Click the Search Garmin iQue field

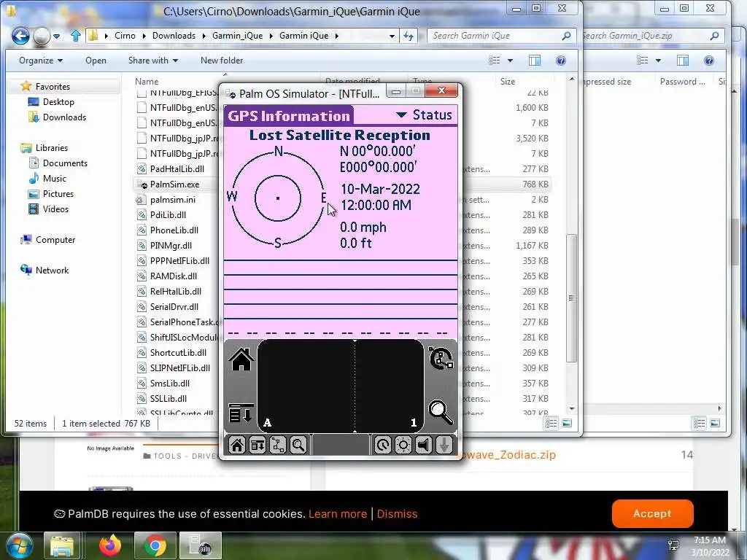(502, 36)
